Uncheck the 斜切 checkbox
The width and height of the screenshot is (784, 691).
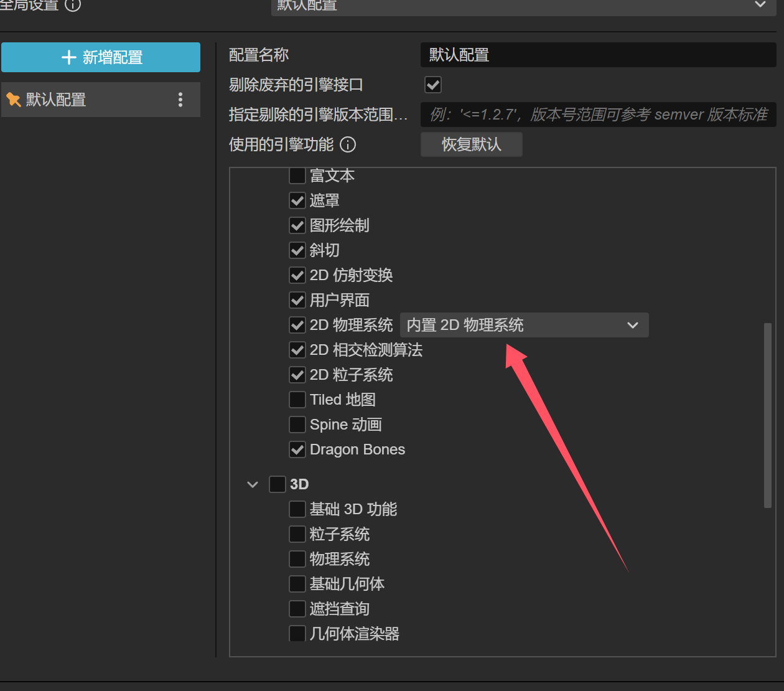(x=297, y=250)
